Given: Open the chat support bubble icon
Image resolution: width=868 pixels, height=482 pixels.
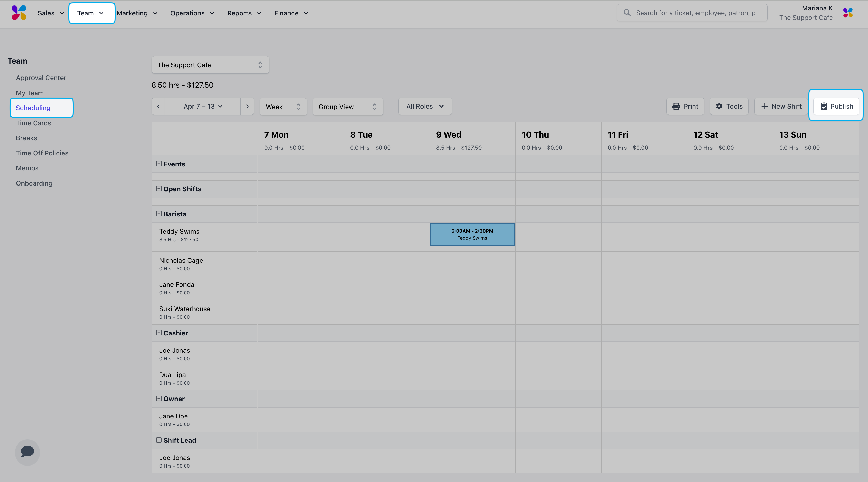Looking at the screenshot, I should click(27, 452).
